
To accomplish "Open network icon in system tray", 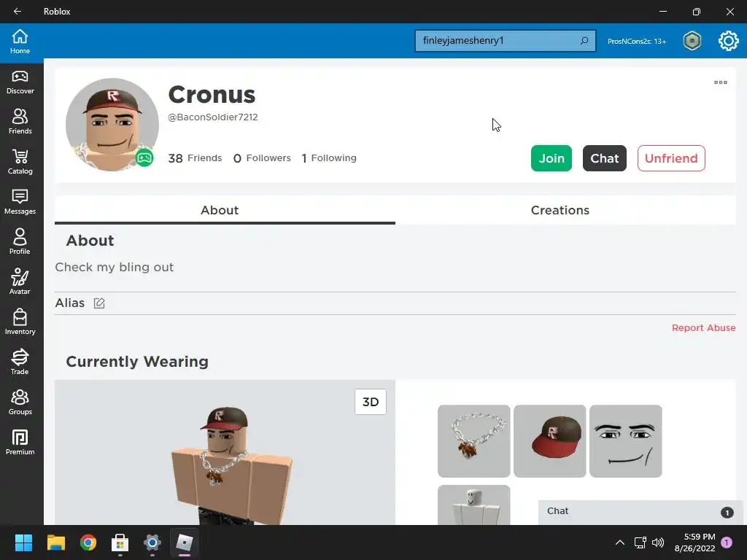I will (x=640, y=542).
